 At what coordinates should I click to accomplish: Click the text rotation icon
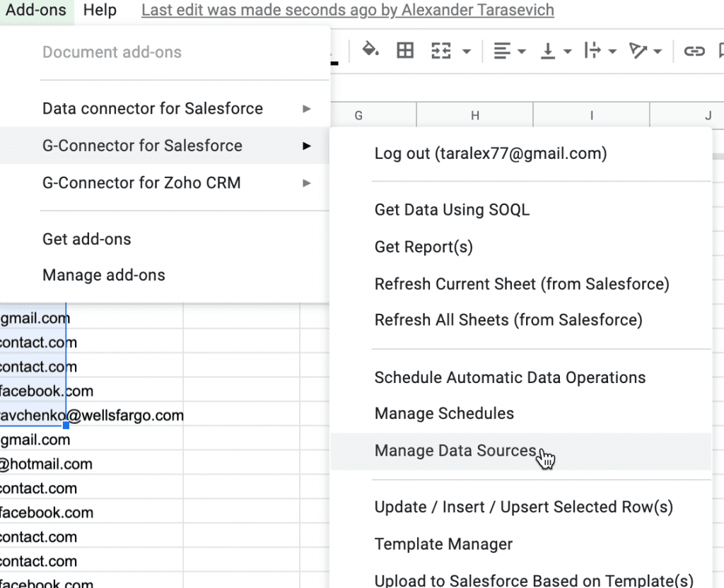point(638,50)
